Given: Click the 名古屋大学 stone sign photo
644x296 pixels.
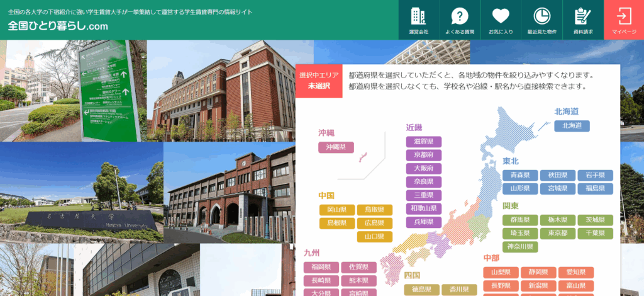Looking at the screenshot, I should pyautogui.click(x=81, y=193).
